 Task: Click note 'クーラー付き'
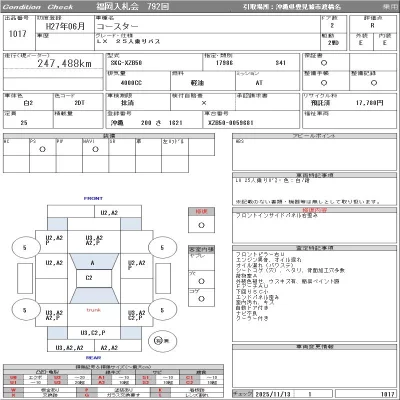click(252, 318)
